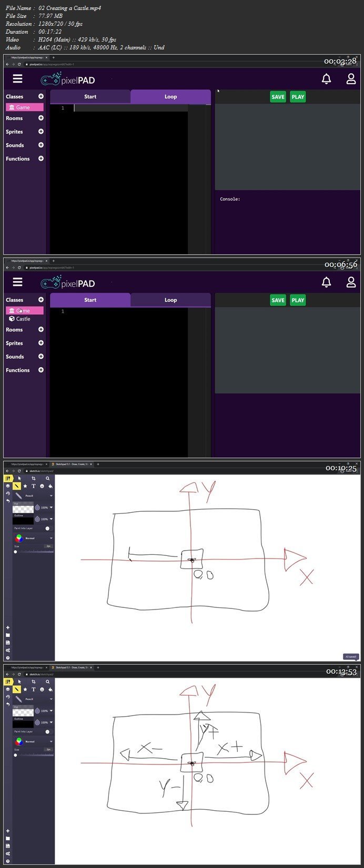Open the folder icon in the 00:10:25 frame

tap(7, 635)
